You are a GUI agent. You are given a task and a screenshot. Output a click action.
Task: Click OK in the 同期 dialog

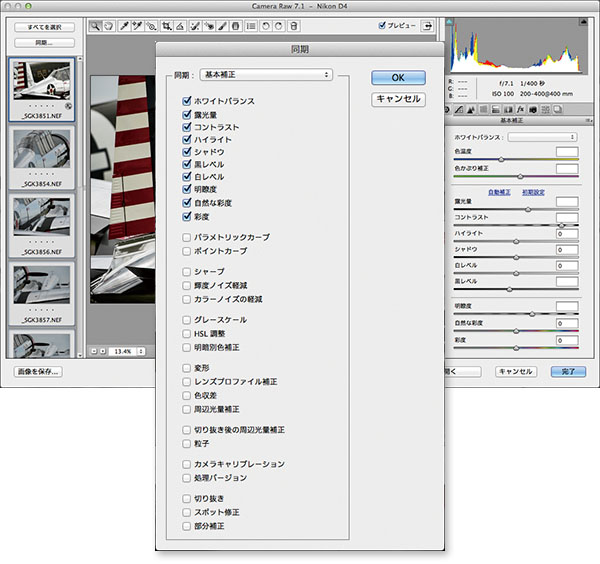[x=398, y=77]
